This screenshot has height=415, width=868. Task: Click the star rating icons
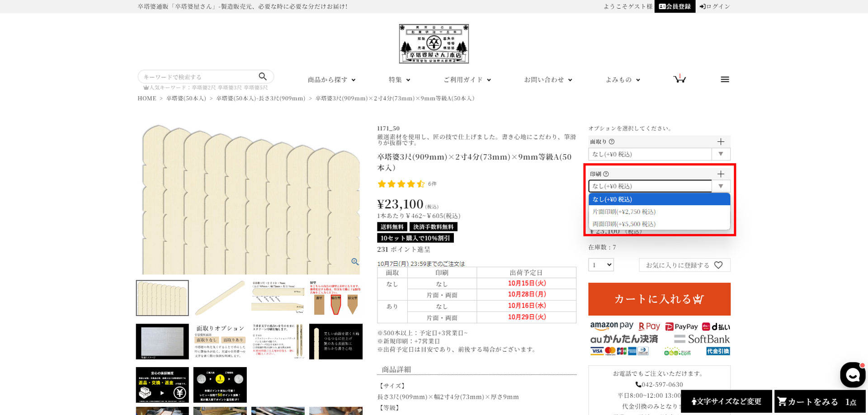tap(401, 184)
